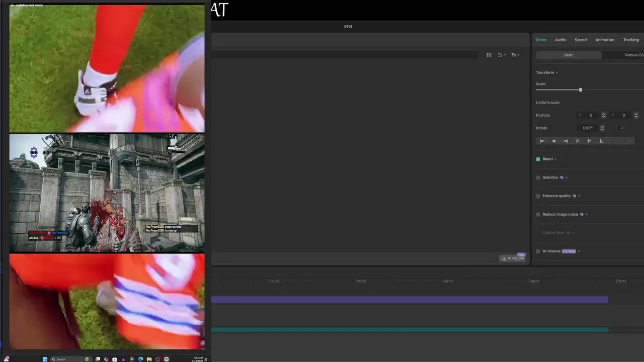Open the Tracking tab
This screenshot has width=644, height=362.
point(631,40)
